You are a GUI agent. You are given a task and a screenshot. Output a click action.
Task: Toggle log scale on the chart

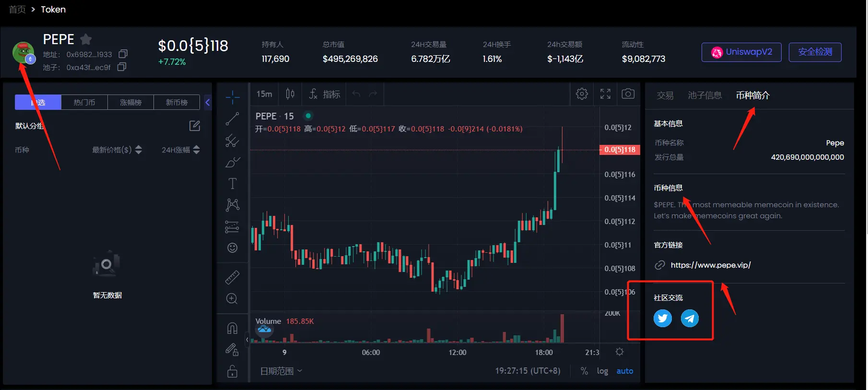pyautogui.click(x=602, y=371)
